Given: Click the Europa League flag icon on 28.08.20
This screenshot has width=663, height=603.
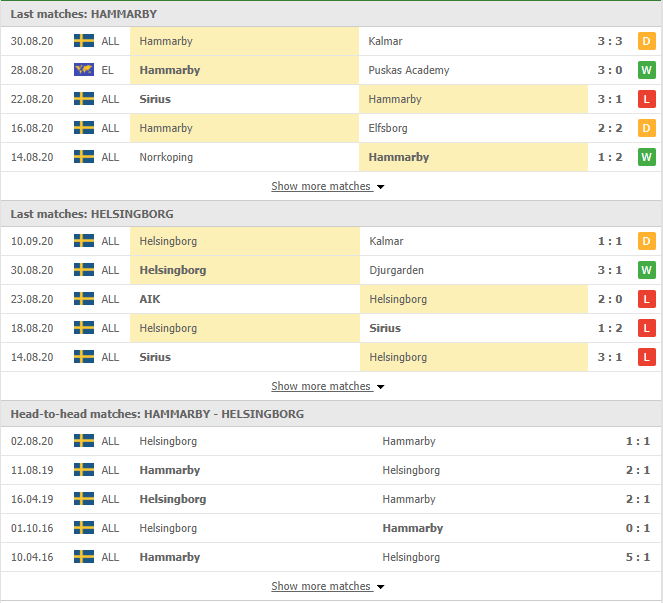Looking at the screenshot, I should pos(84,70).
